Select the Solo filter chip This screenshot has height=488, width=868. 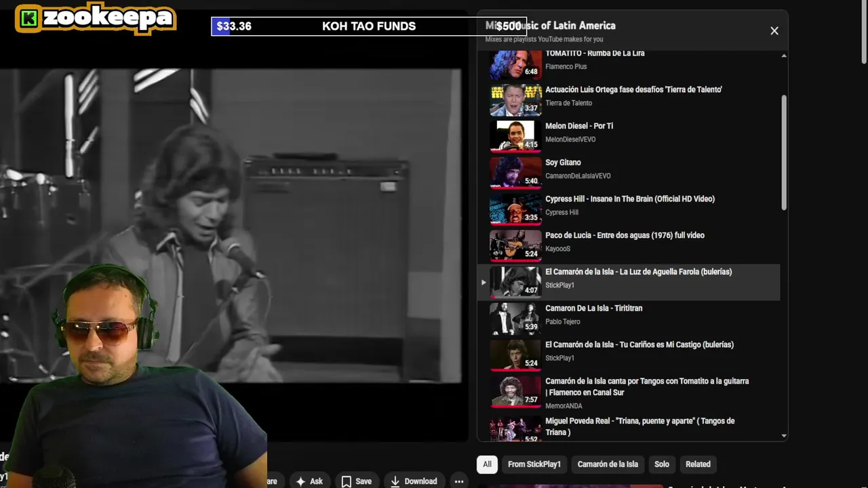point(662,464)
